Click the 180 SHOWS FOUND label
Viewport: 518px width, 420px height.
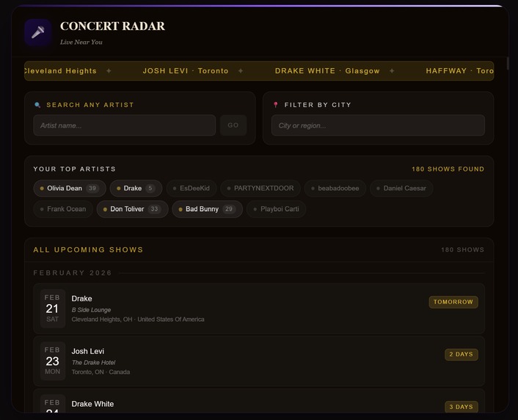click(x=448, y=169)
